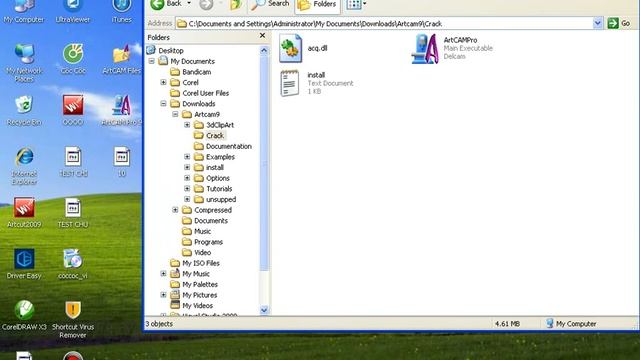Close the Folders pane
640x360 pixels.
coord(262,36)
